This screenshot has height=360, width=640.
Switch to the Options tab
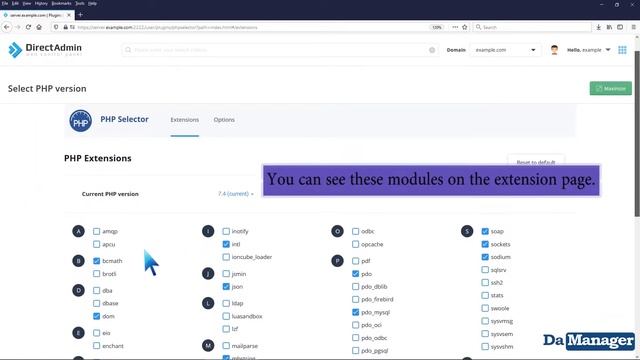pos(224,120)
